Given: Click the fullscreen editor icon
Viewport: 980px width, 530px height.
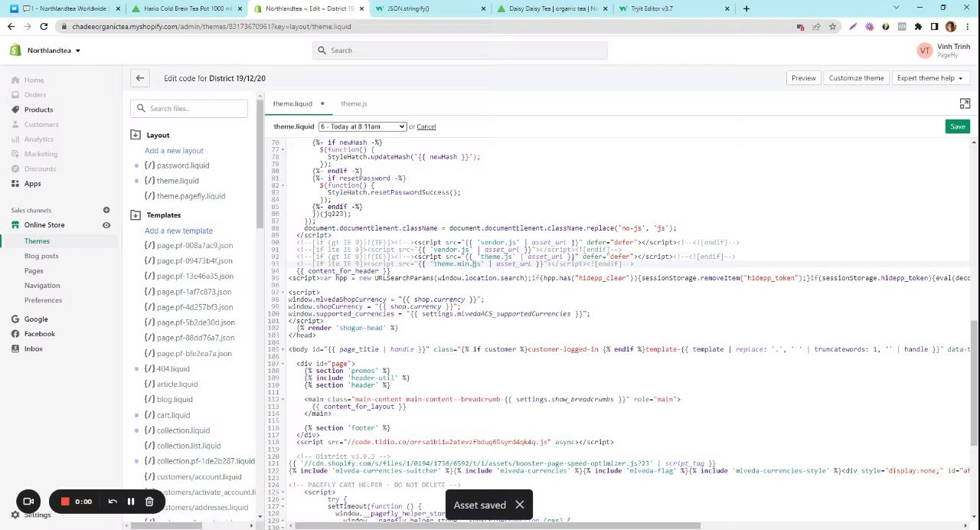Looking at the screenshot, I should [x=965, y=103].
